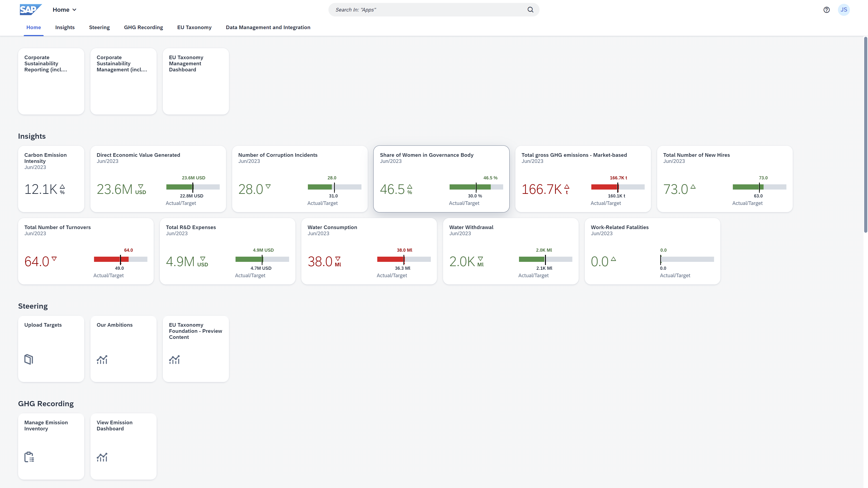Click the EU Taxonomy Foundation chart icon
The height and width of the screenshot is (488, 868).
[174, 360]
